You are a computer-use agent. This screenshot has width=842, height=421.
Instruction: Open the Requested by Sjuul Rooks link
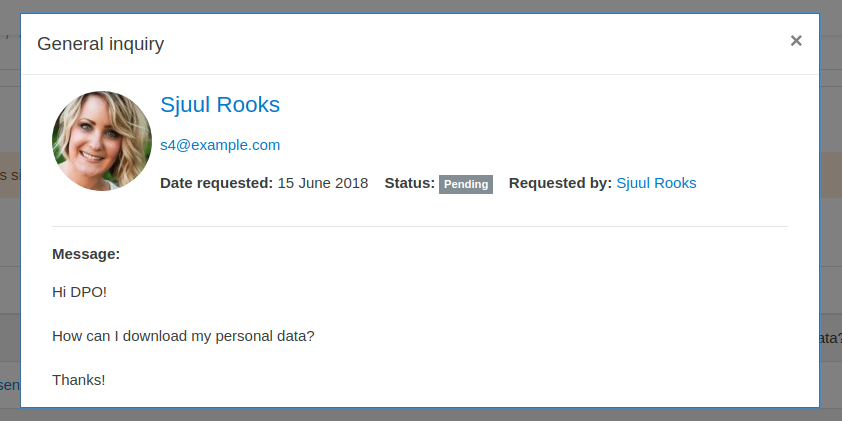pos(656,183)
